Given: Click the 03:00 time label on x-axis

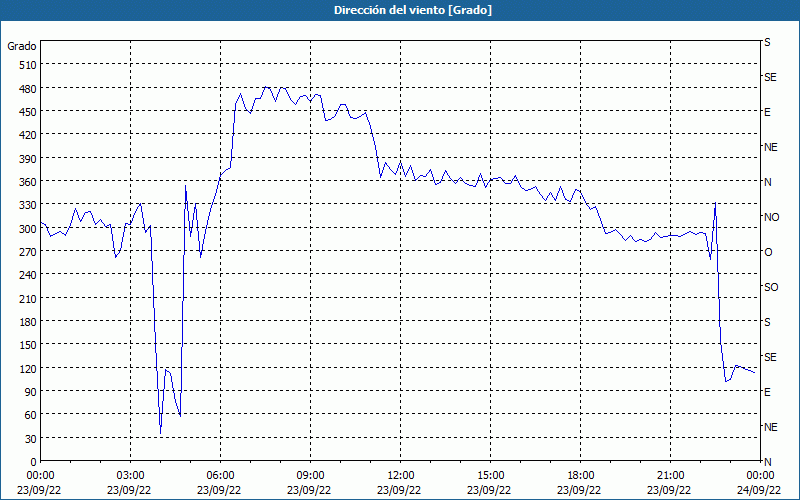Looking at the screenshot, I should click(131, 476).
